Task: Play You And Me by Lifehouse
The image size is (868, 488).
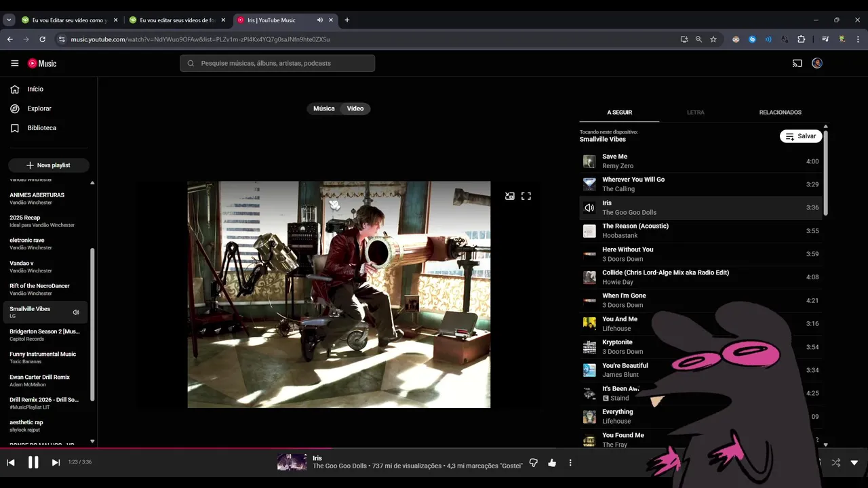Action: coord(701,324)
